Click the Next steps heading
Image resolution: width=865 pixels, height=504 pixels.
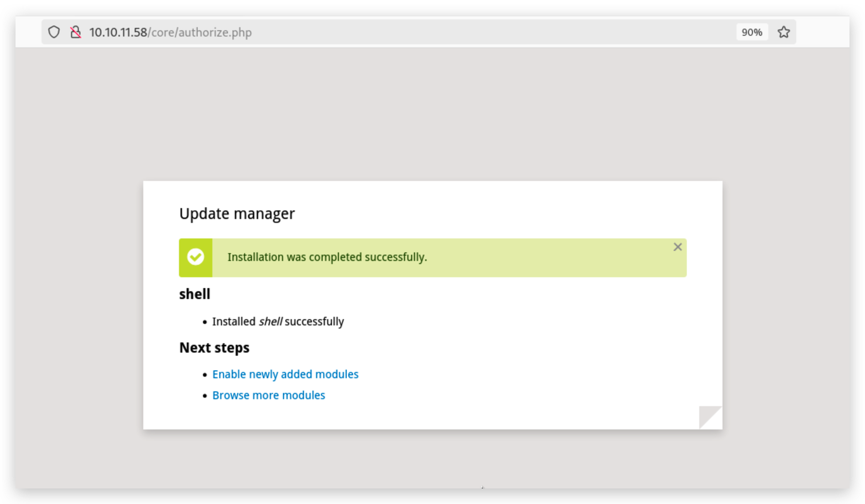tap(214, 348)
